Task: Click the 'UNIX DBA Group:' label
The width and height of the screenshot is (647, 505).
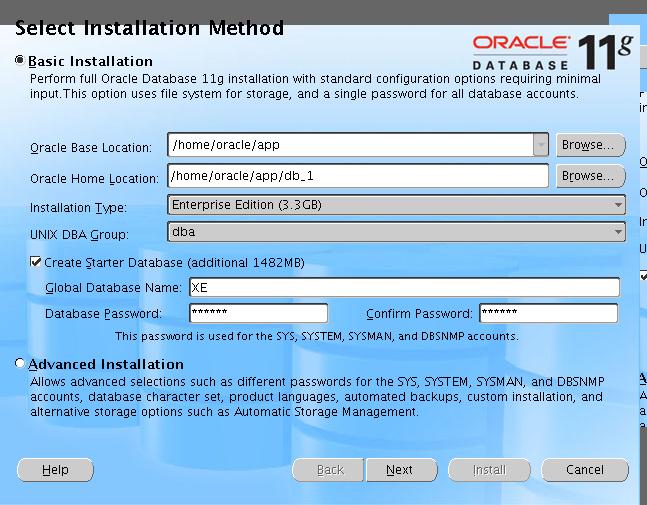Action: click(x=79, y=235)
